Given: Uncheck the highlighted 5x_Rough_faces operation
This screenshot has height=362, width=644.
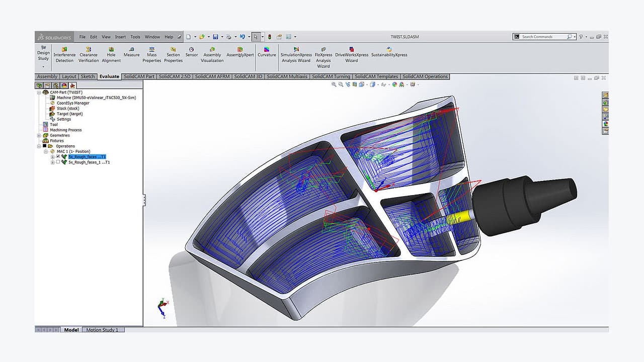Looking at the screenshot, I should pos(58,156).
